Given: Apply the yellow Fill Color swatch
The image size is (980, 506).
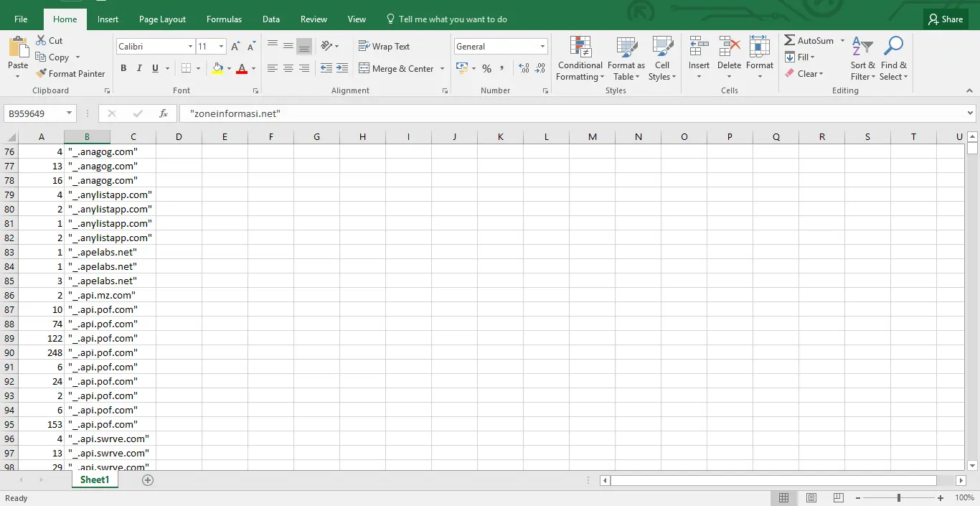Looking at the screenshot, I should click(217, 68).
